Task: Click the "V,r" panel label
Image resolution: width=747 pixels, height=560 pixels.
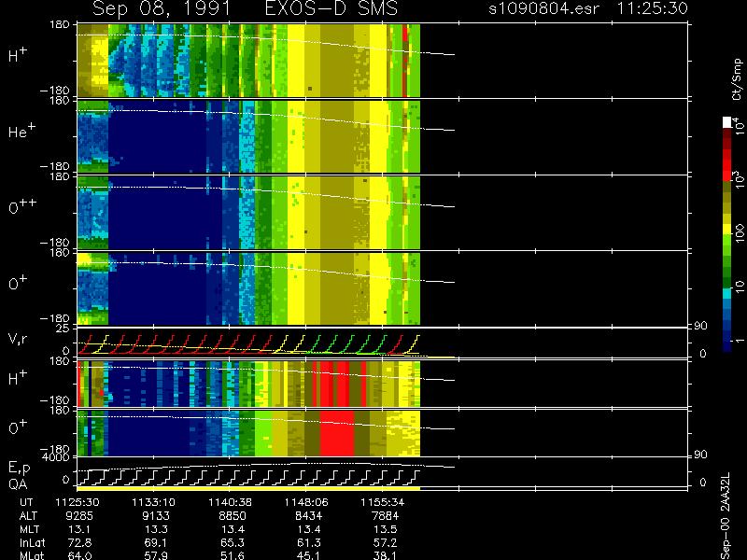Action: [19, 339]
